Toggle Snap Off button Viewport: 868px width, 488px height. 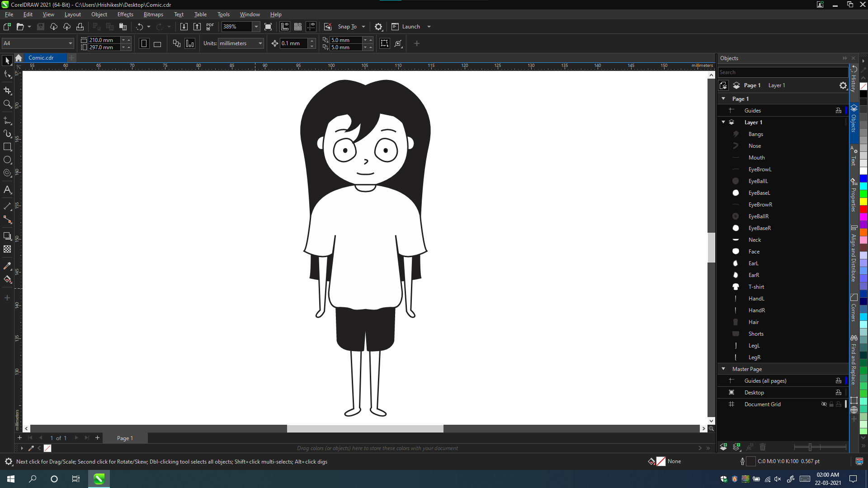click(x=328, y=27)
